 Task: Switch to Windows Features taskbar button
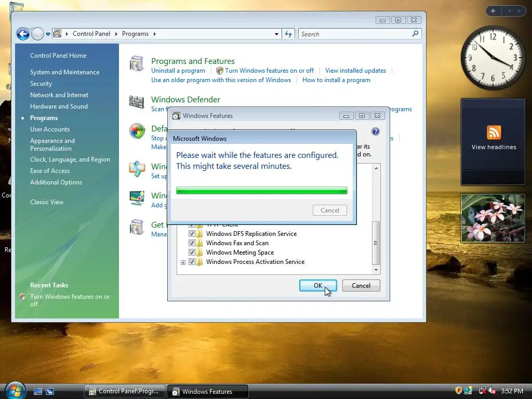tap(208, 391)
